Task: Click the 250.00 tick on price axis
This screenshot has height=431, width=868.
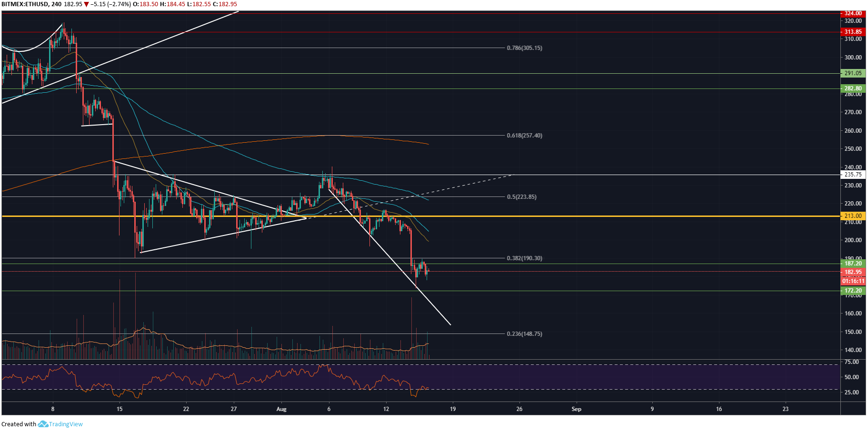Action: pyautogui.click(x=853, y=149)
